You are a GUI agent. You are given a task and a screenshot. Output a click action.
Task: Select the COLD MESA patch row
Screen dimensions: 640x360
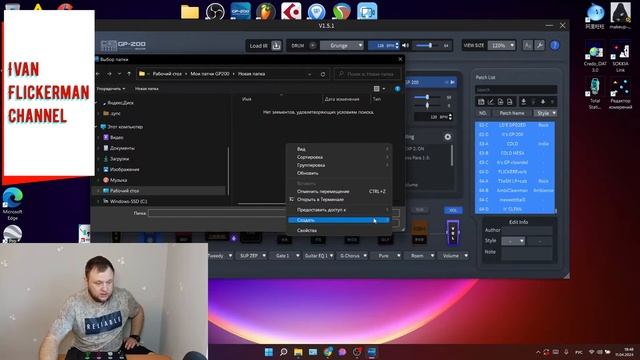click(515, 153)
